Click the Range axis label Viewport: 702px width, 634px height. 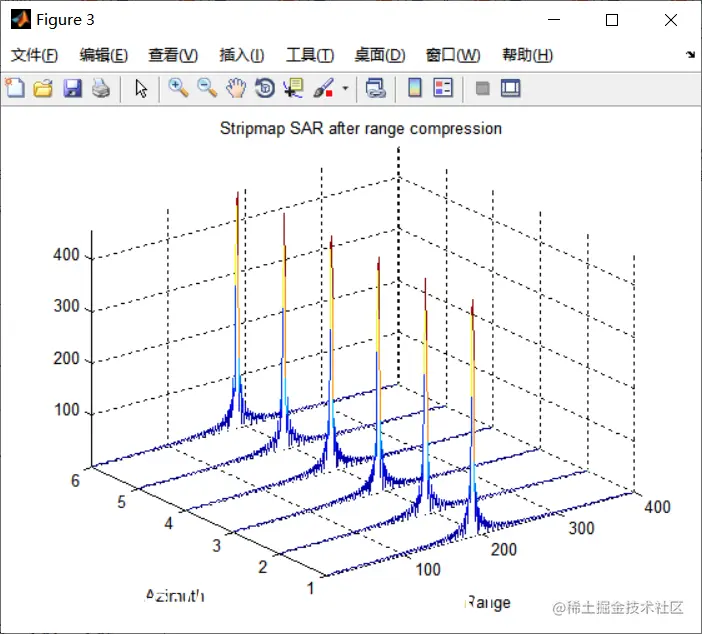(487, 603)
